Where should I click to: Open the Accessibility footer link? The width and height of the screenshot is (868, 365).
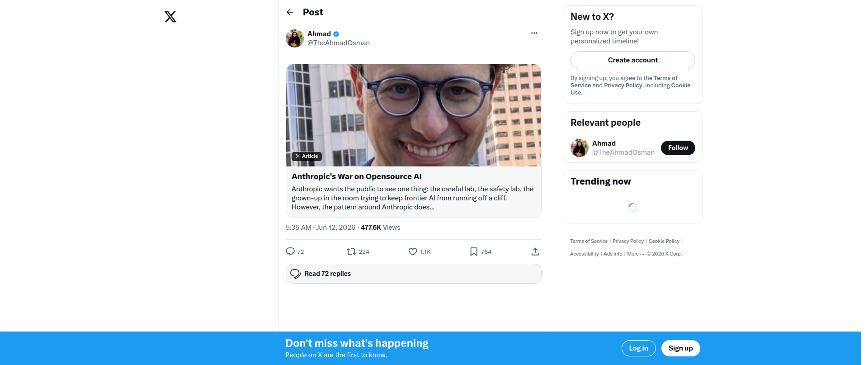tap(584, 254)
